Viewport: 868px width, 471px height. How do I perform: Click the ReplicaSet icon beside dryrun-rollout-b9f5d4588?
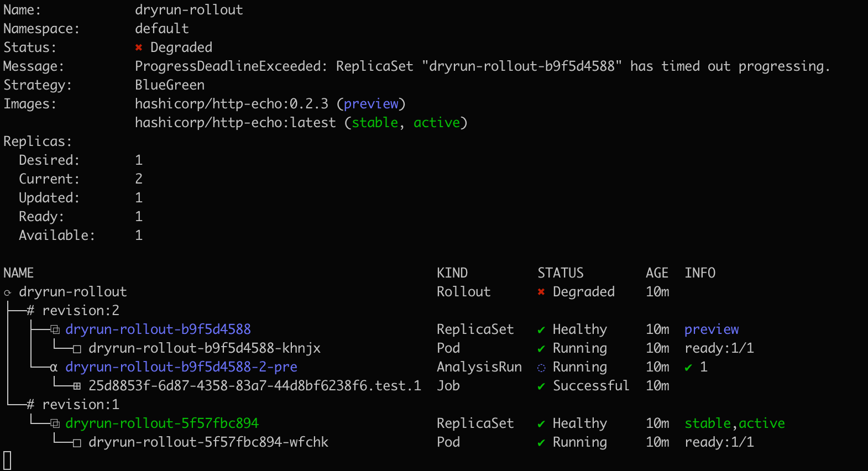coord(55,329)
